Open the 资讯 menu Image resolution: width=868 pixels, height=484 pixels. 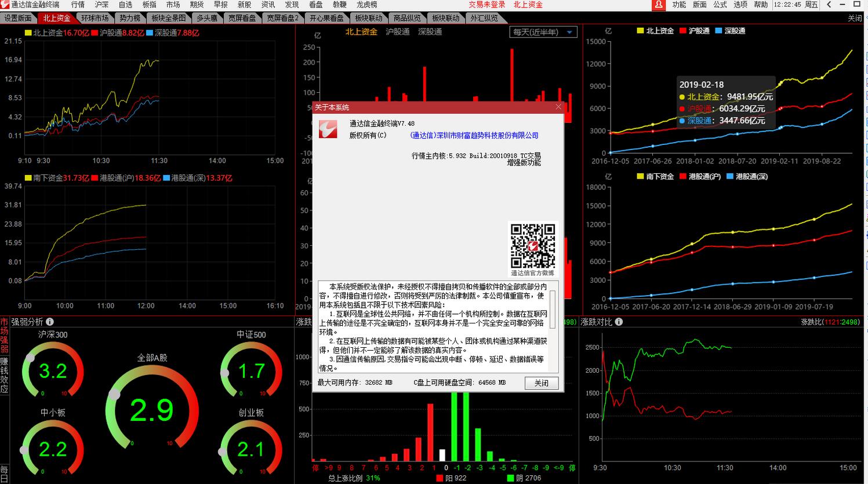point(268,5)
